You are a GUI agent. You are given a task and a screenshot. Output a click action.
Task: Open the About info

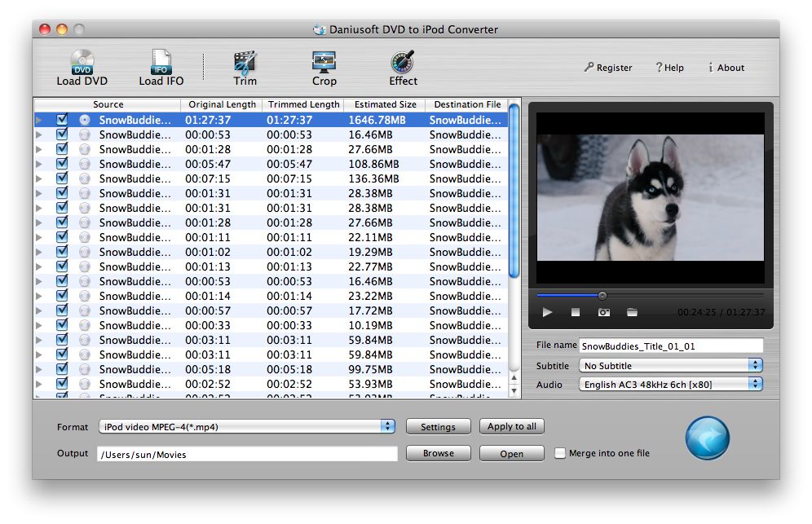(x=726, y=68)
